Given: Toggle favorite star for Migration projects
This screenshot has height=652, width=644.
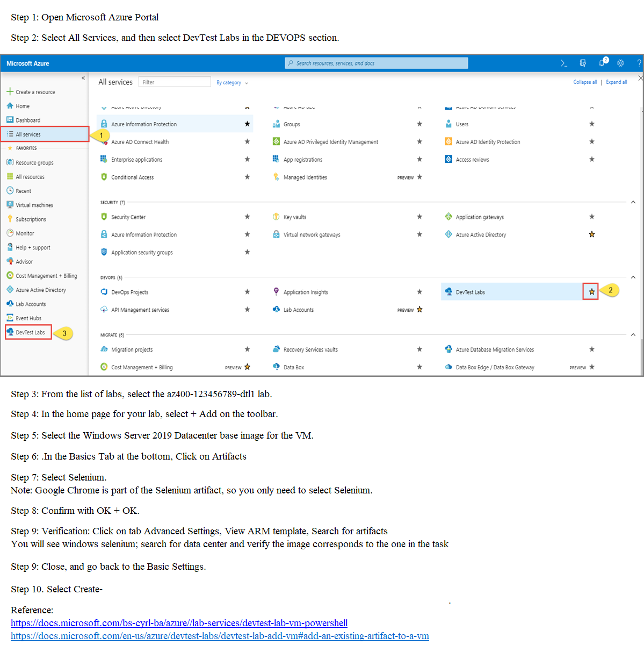Looking at the screenshot, I should coord(247,349).
